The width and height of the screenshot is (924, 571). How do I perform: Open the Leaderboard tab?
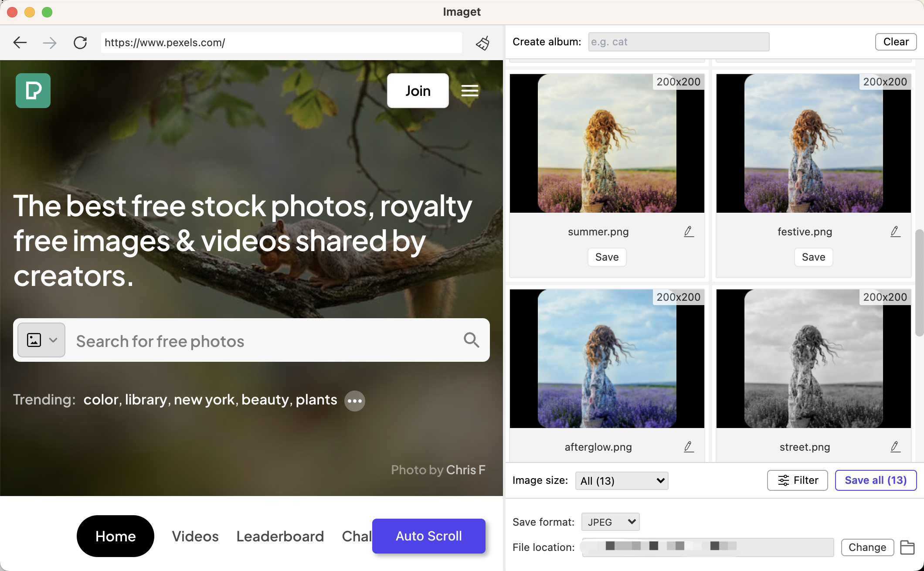pos(280,536)
